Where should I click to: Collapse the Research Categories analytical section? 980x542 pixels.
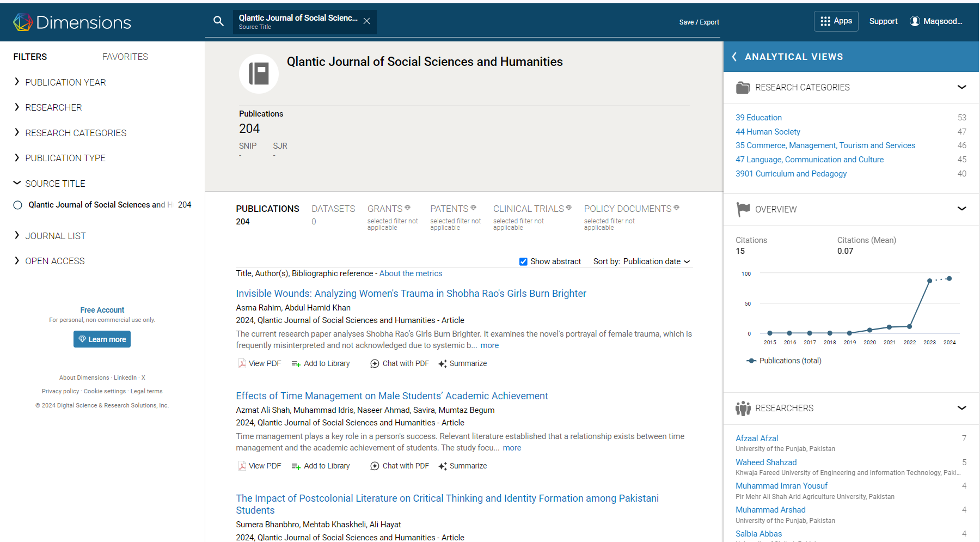pyautogui.click(x=961, y=87)
